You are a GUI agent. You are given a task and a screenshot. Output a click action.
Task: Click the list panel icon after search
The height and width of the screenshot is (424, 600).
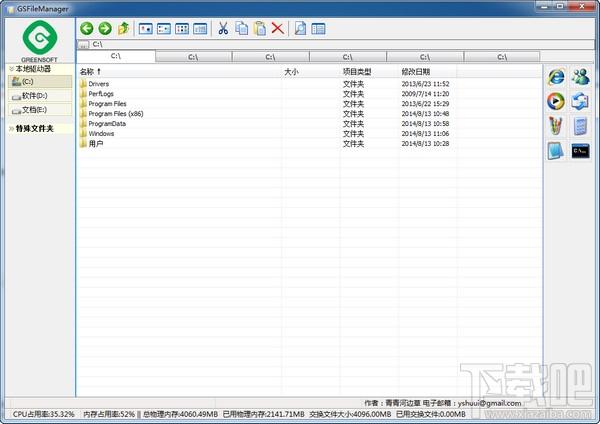tap(318, 29)
